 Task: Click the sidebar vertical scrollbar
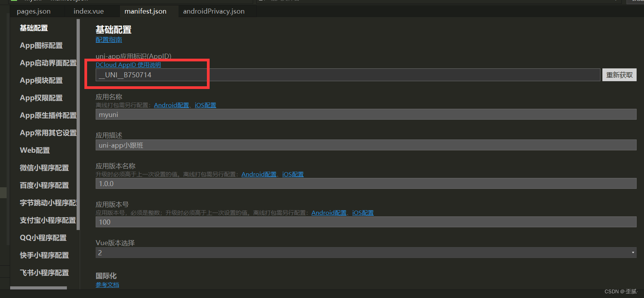point(78,124)
